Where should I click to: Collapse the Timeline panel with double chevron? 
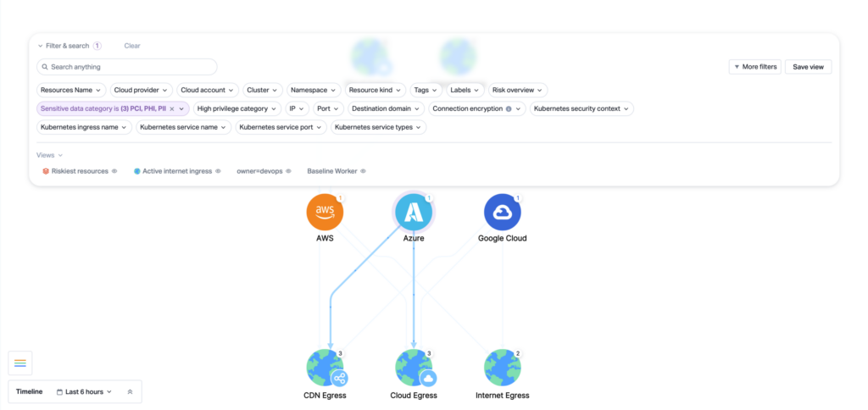tap(130, 391)
